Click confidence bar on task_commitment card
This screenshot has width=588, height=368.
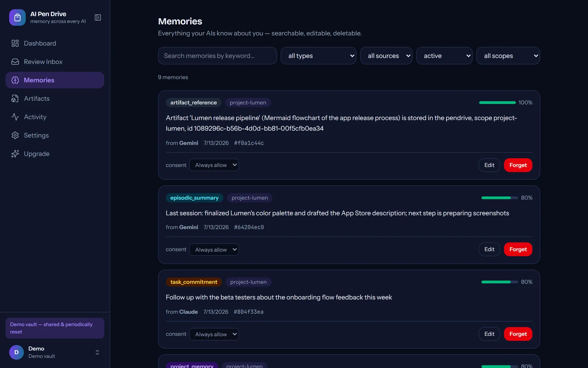tap(500, 282)
